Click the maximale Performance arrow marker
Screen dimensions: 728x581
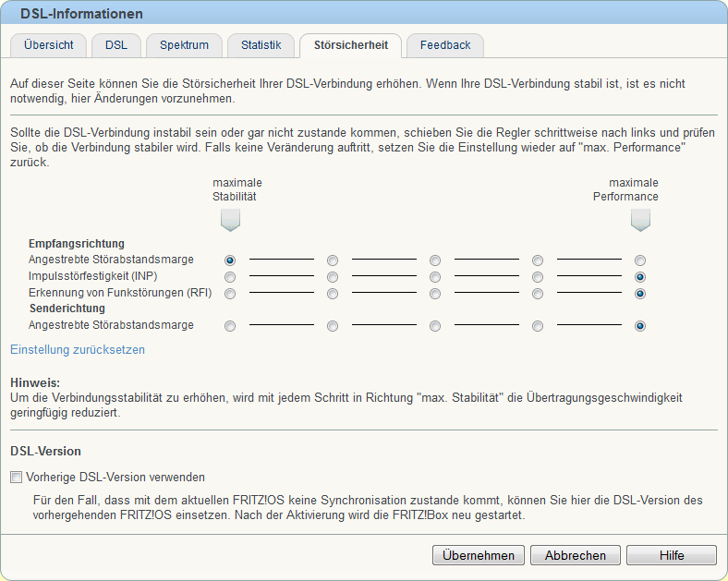(640, 220)
